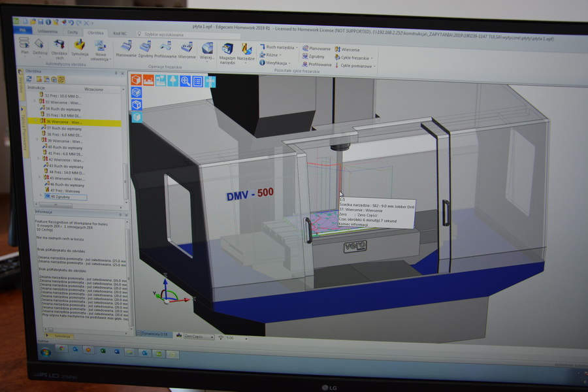This screenshot has height=392, width=588.
Task: Select the large Zgrubny roughing operation
Action: point(146,50)
